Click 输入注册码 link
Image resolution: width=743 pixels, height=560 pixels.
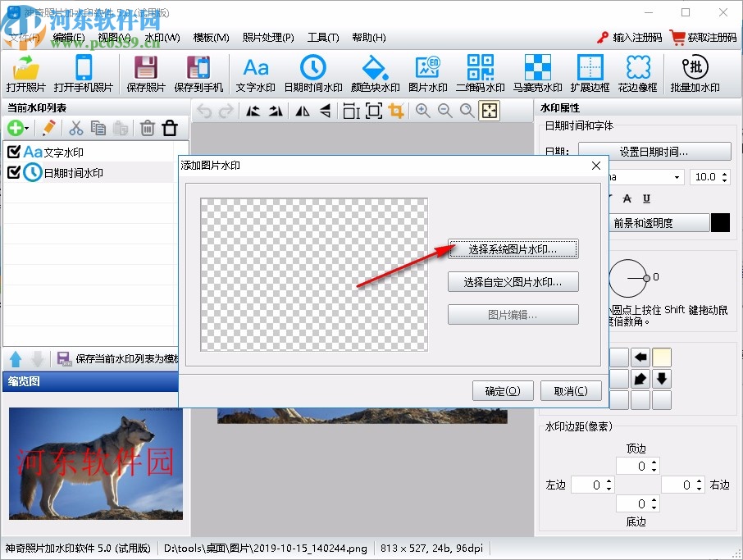pos(630,38)
